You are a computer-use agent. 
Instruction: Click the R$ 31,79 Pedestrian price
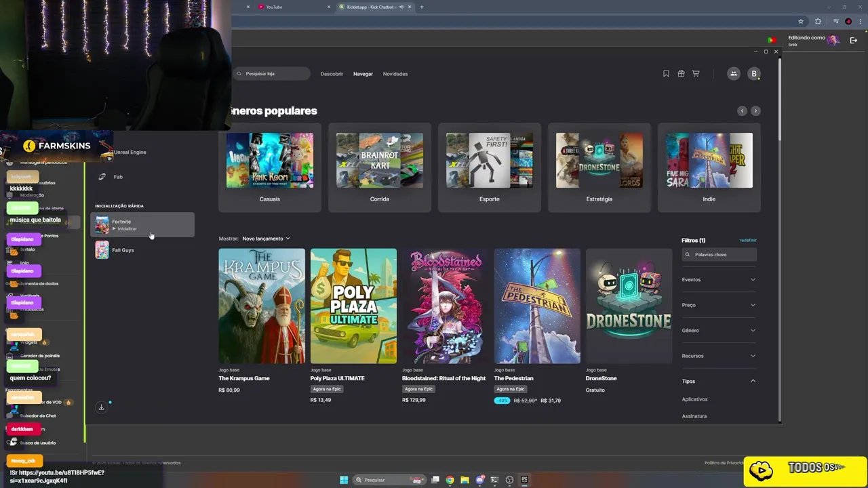coord(551,401)
